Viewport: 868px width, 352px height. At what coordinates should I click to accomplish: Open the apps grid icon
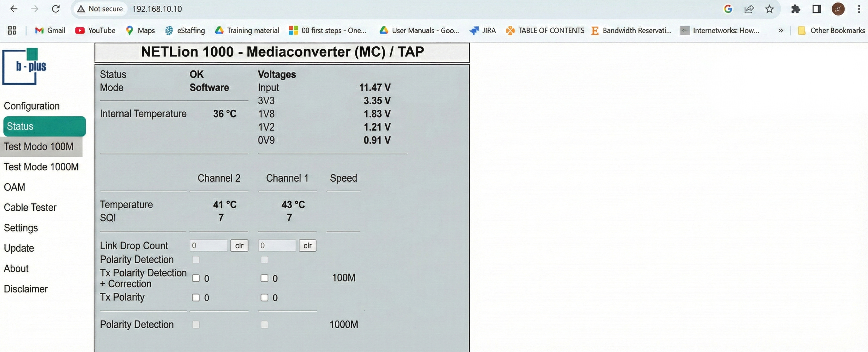coord(12,31)
